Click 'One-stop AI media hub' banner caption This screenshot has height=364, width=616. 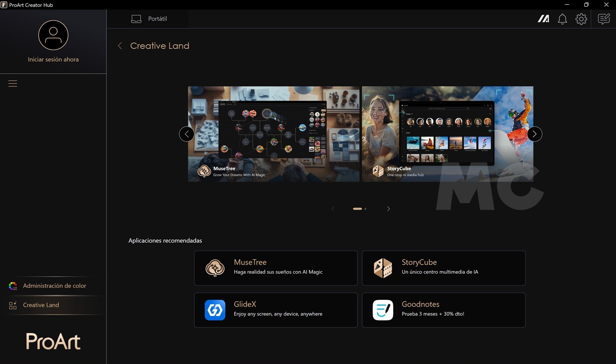point(405,175)
